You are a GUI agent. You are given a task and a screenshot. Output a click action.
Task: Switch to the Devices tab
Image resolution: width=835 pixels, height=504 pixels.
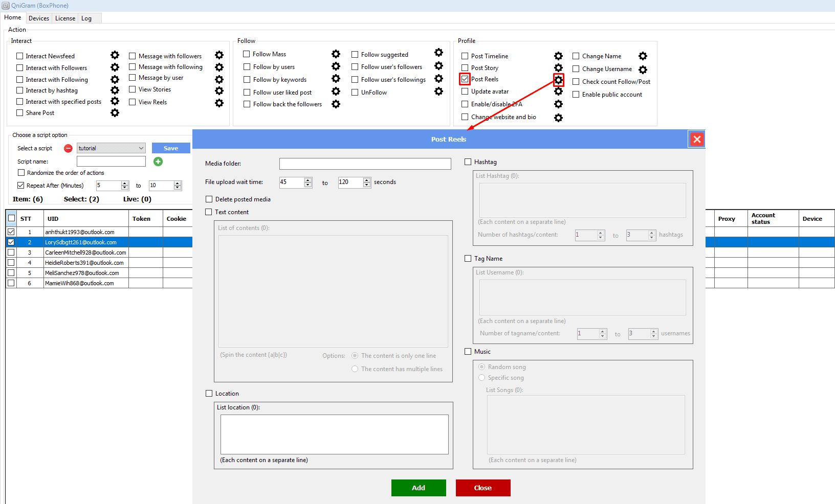coord(39,18)
